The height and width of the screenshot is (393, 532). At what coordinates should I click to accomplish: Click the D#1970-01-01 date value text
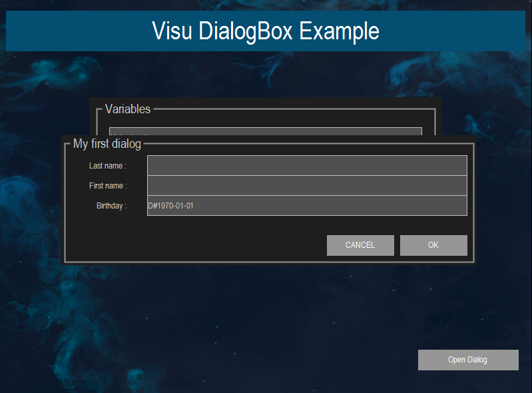[171, 206]
